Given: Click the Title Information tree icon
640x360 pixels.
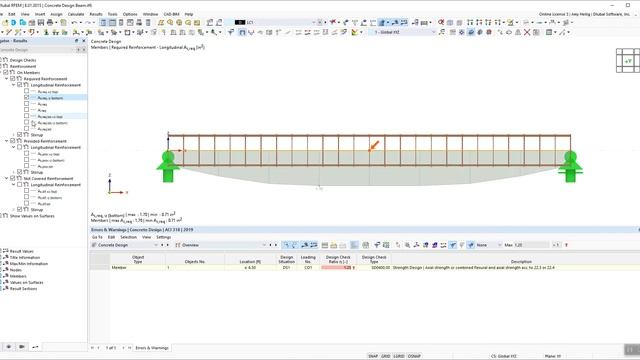Looking at the screenshot, I should (6, 257).
